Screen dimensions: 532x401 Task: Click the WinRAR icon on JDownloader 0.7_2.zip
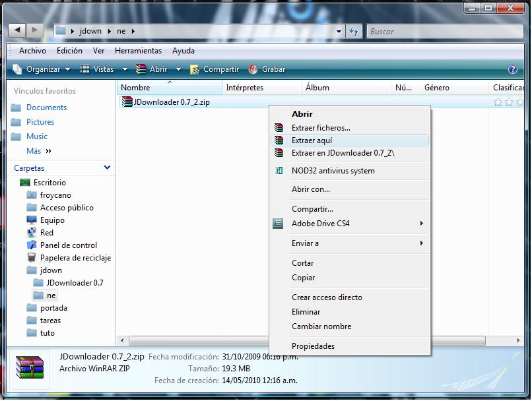click(x=127, y=102)
